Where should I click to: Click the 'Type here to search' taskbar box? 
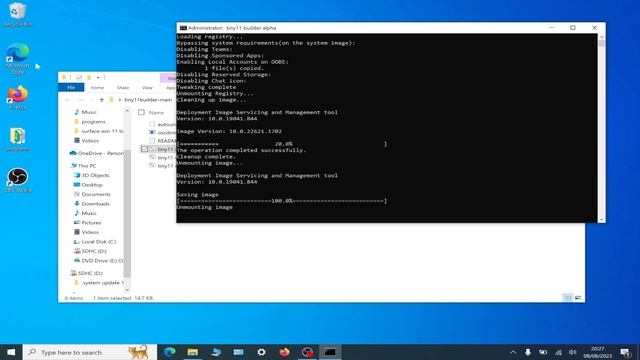click(90, 352)
